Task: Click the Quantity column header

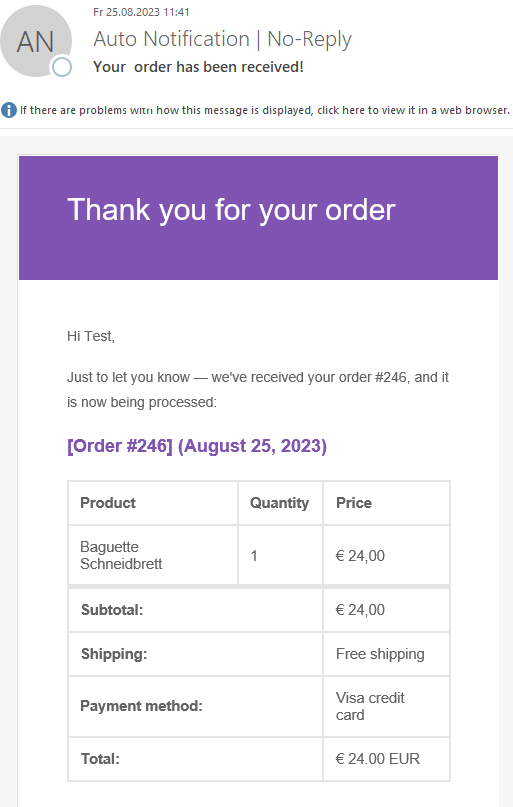Action: click(280, 503)
